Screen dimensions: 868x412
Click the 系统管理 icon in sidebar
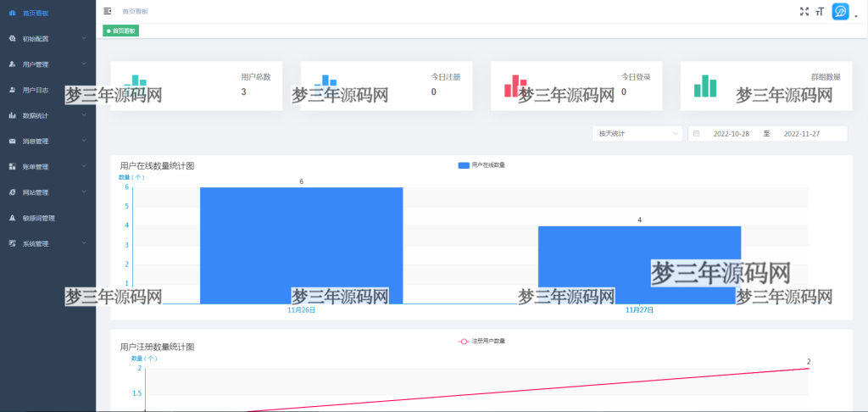click(x=12, y=243)
